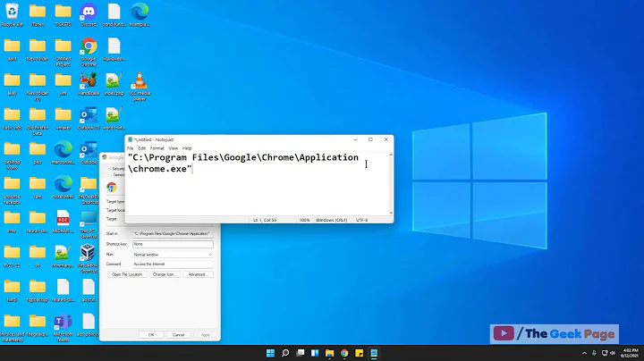Maximize the Notepad window
644x361 pixels.
pos(370,139)
